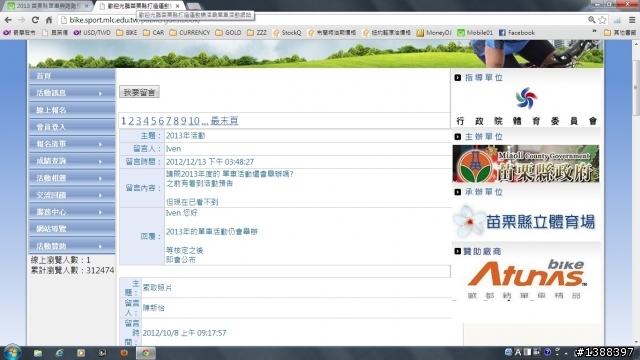Click the Chrome taskbar button
Viewport: 640px width, 360px height.
coord(146,353)
